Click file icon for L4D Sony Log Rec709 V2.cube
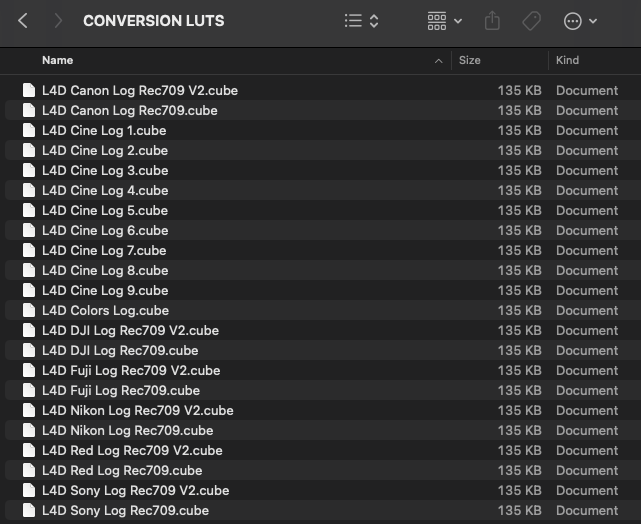The height and width of the screenshot is (524, 641). (x=29, y=490)
